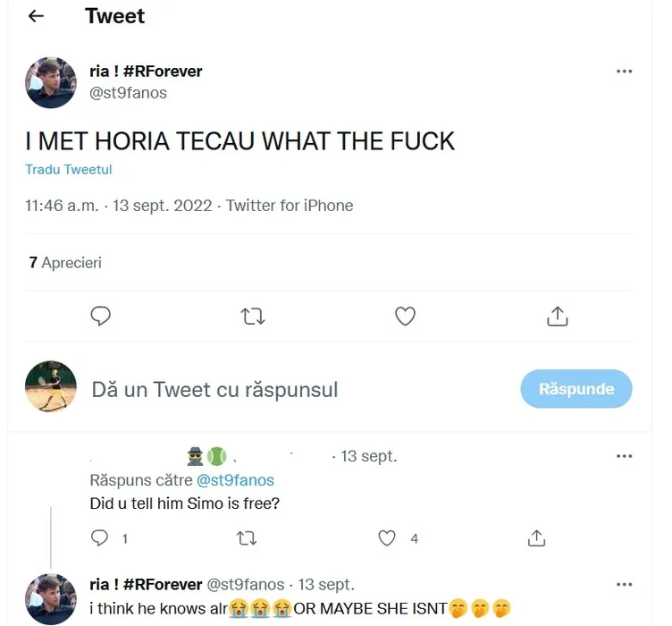Open more options for main tweet
Screen dimensions: 672x626
point(625,72)
